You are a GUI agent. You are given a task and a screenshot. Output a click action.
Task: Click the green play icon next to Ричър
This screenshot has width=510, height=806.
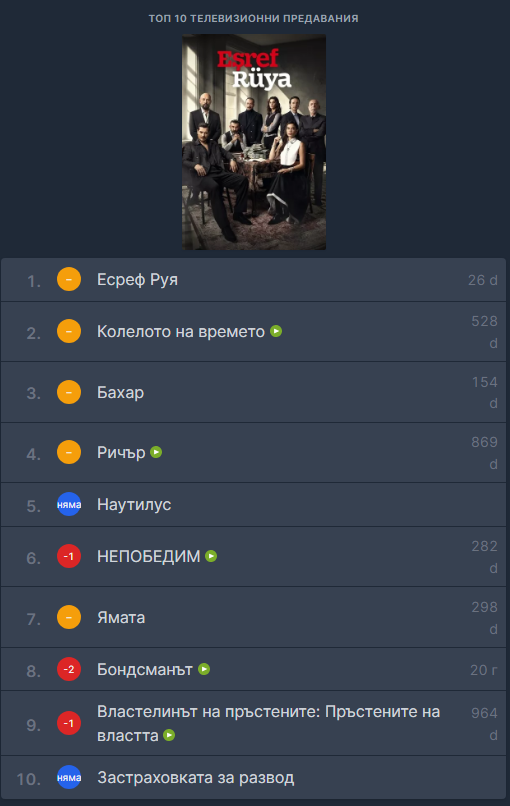pos(156,452)
